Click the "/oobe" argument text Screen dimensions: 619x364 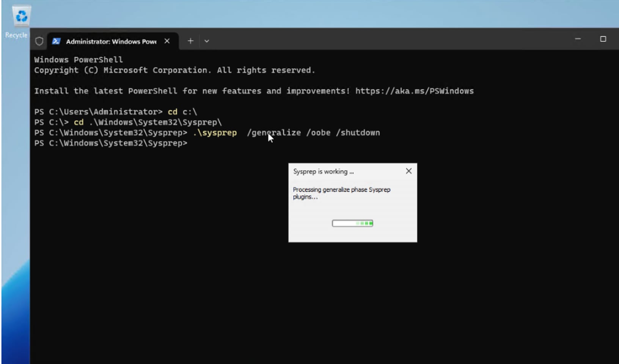click(318, 133)
